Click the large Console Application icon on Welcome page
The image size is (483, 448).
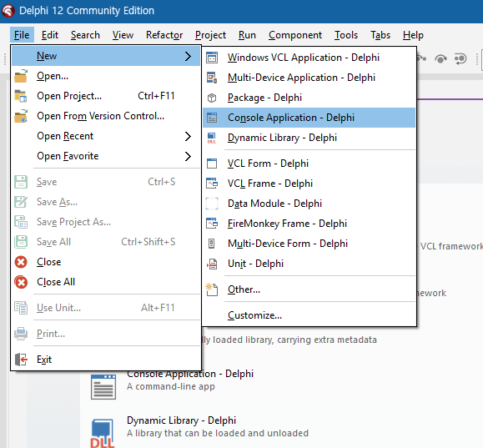tap(103, 387)
